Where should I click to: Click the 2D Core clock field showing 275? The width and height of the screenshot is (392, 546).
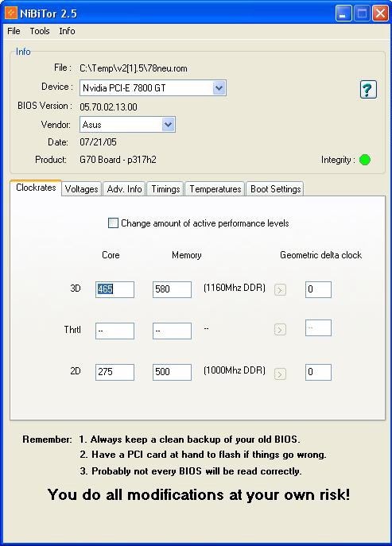[114, 372]
